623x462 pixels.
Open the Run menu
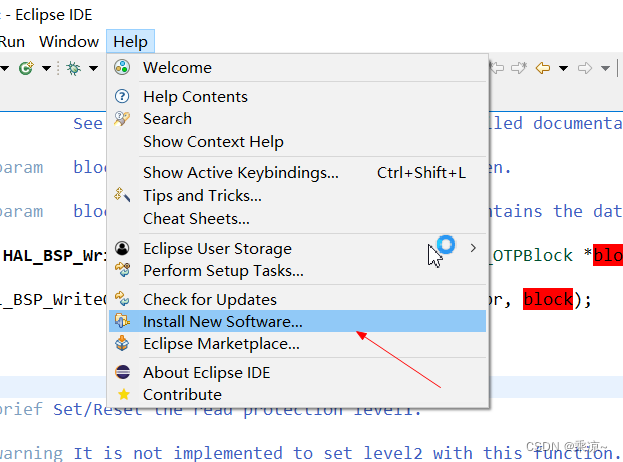[12, 41]
